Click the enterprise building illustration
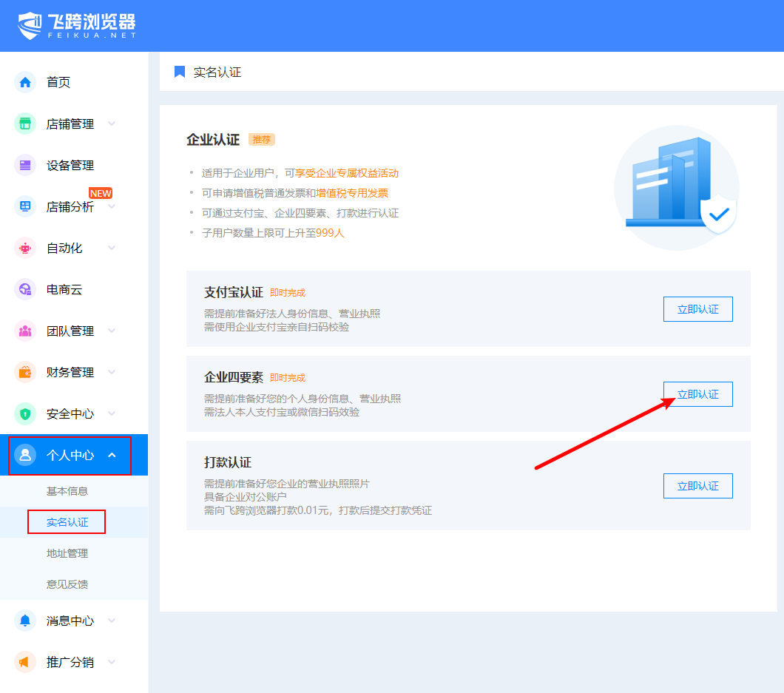784x693 pixels. (x=676, y=187)
